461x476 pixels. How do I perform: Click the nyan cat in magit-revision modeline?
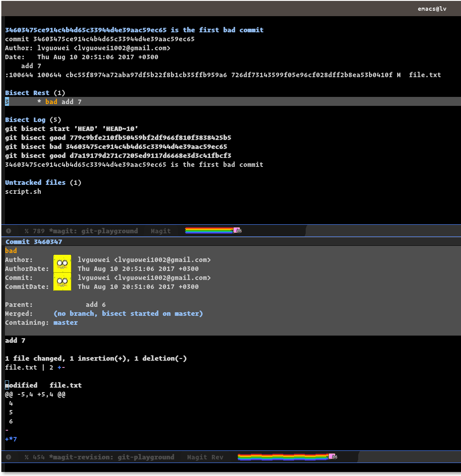[333, 457]
